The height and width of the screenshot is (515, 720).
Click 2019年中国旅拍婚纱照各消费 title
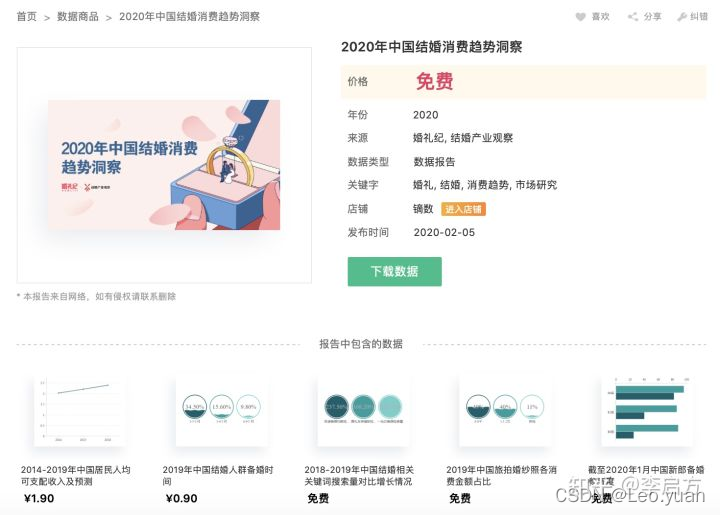[501, 476]
